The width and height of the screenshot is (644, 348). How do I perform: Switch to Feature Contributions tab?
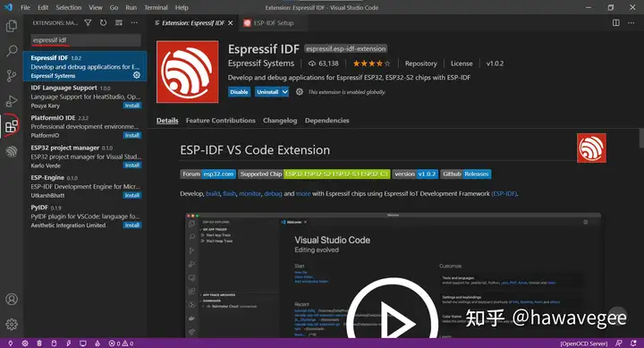[221, 121]
